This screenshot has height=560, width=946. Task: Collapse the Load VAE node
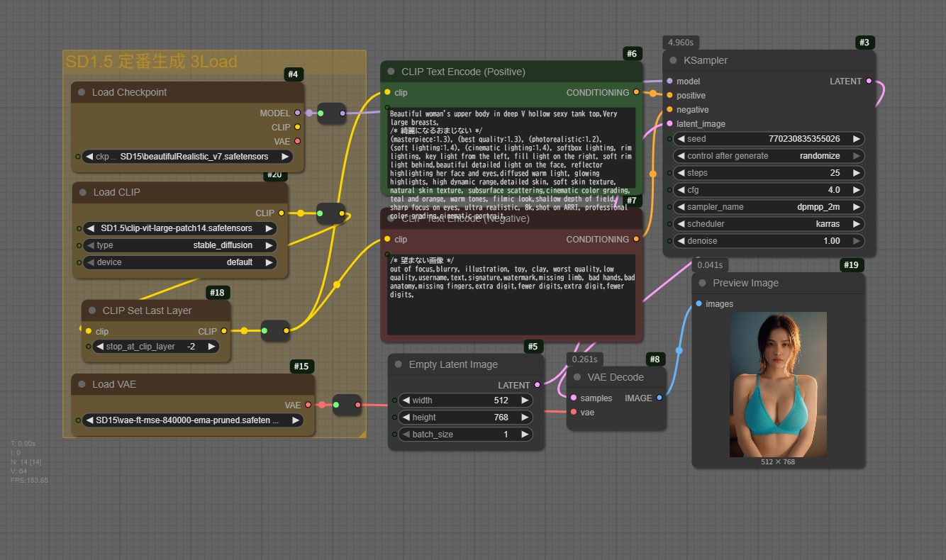point(82,384)
